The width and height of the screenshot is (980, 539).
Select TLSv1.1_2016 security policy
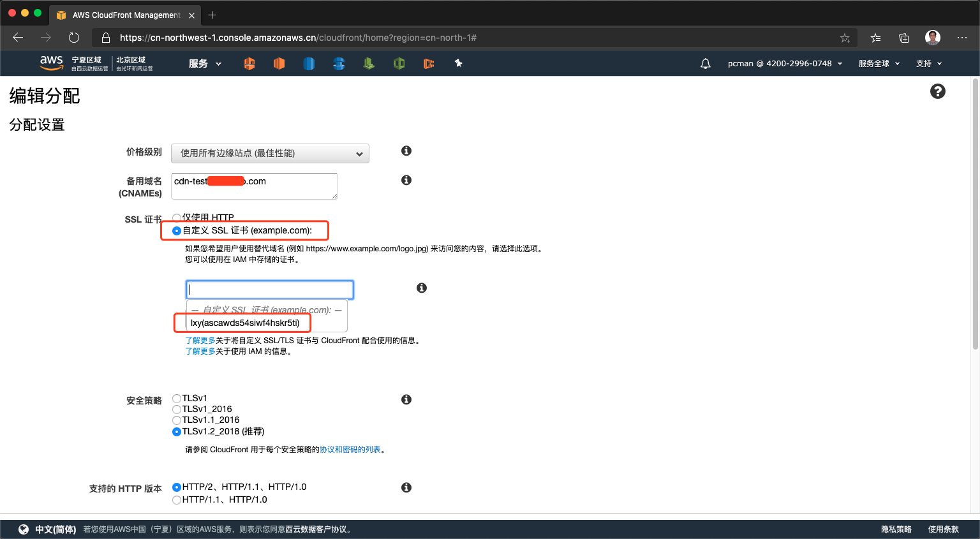(x=177, y=420)
